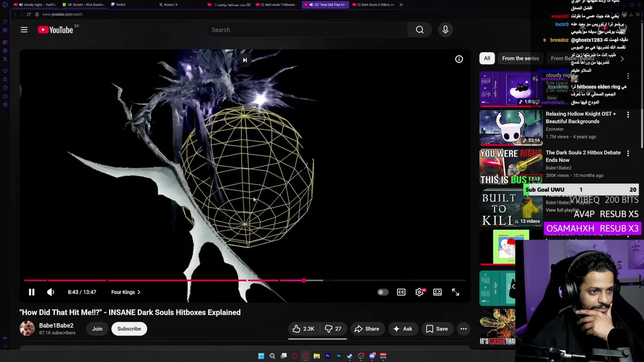Open the Babe1Babe2 channel avatar
Viewport: 644px width, 362px height.
click(x=27, y=328)
